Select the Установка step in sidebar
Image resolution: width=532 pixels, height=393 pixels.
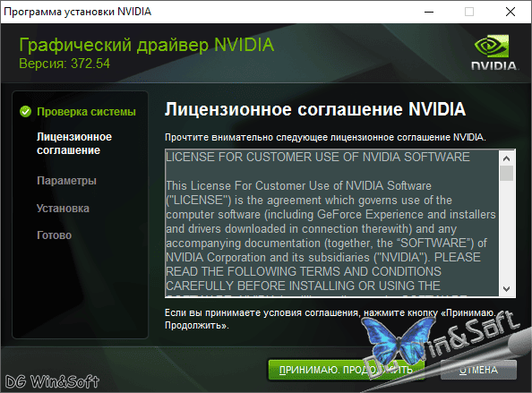pos(63,209)
